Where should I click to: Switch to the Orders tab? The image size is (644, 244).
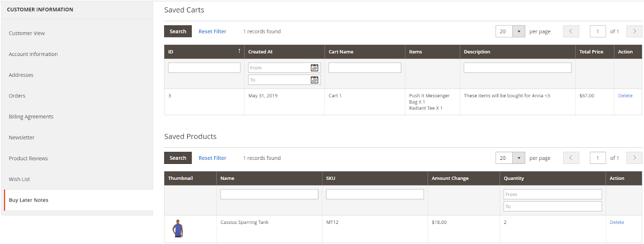[x=17, y=96]
